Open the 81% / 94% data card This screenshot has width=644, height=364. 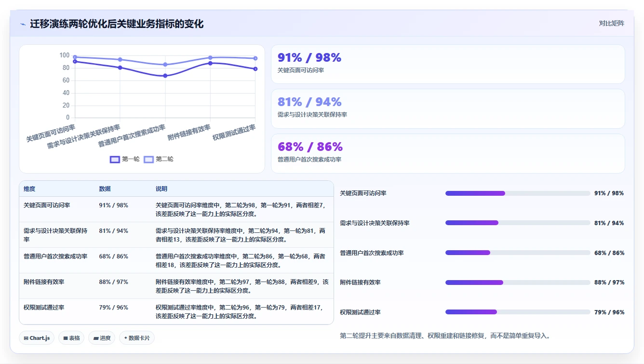click(448, 108)
